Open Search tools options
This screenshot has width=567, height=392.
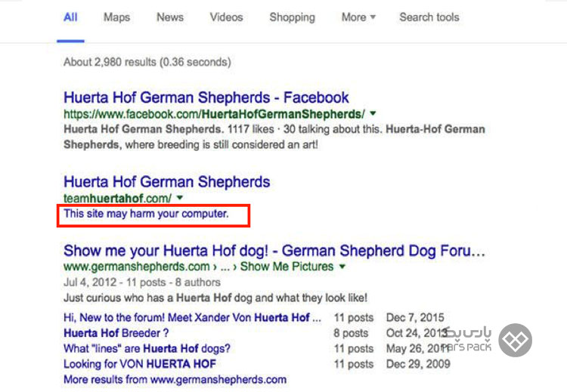(429, 17)
